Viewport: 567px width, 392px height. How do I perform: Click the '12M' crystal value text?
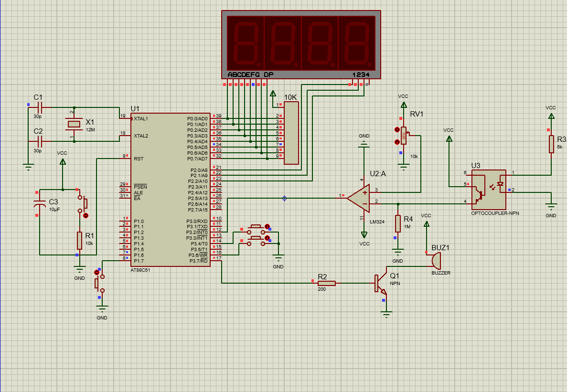click(x=90, y=130)
